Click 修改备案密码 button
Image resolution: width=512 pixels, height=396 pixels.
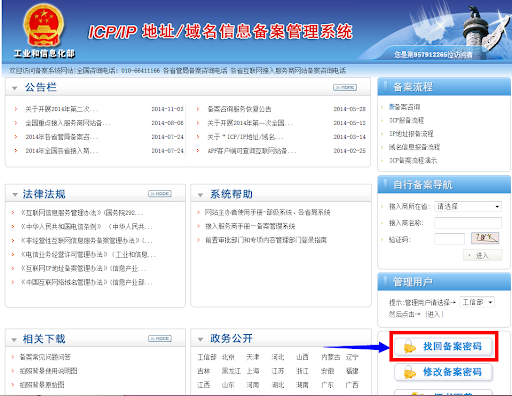click(444, 372)
